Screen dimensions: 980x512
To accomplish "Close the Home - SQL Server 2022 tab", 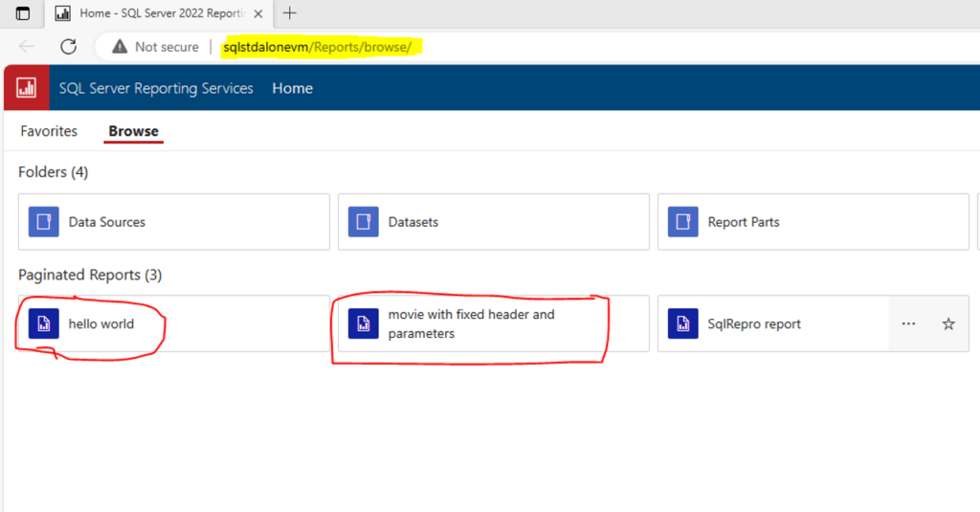I will point(258,13).
